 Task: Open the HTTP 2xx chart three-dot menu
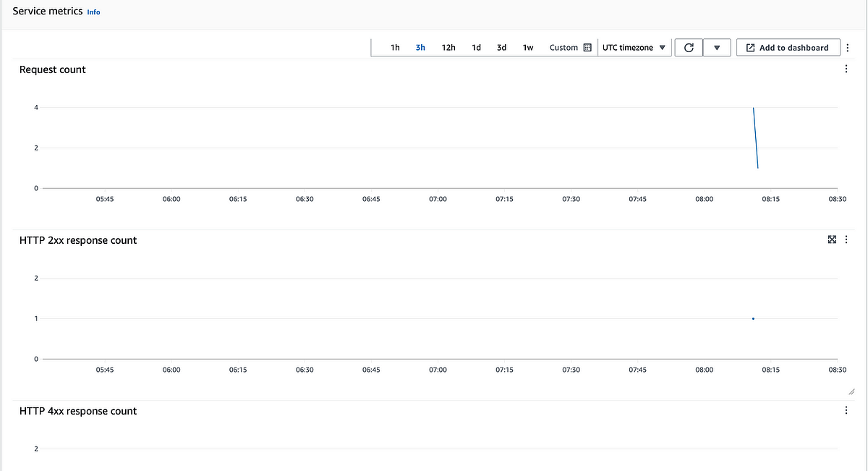(846, 239)
